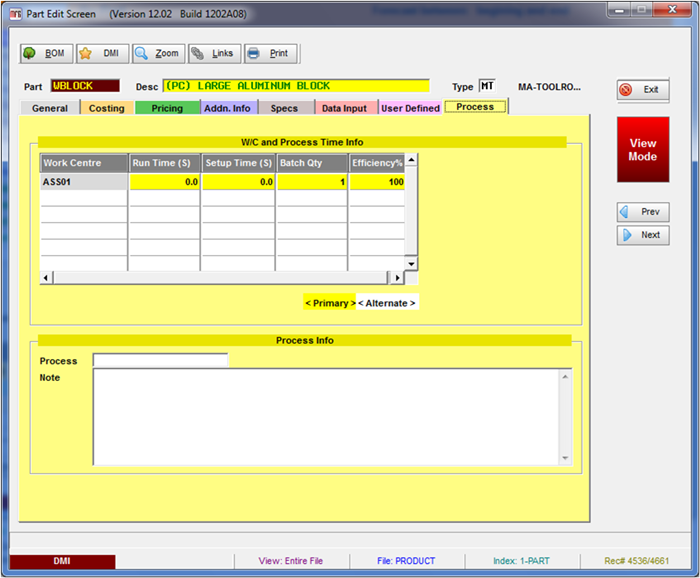Click the Efficiency% cell showing 100
The width and height of the screenshot is (700, 578).
click(x=377, y=182)
